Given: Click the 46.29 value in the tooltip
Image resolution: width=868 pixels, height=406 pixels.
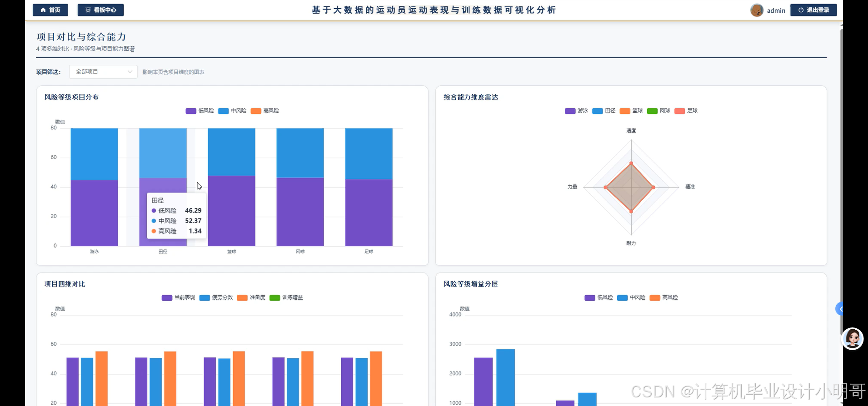Looking at the screenshot, I should pos(193,211).
